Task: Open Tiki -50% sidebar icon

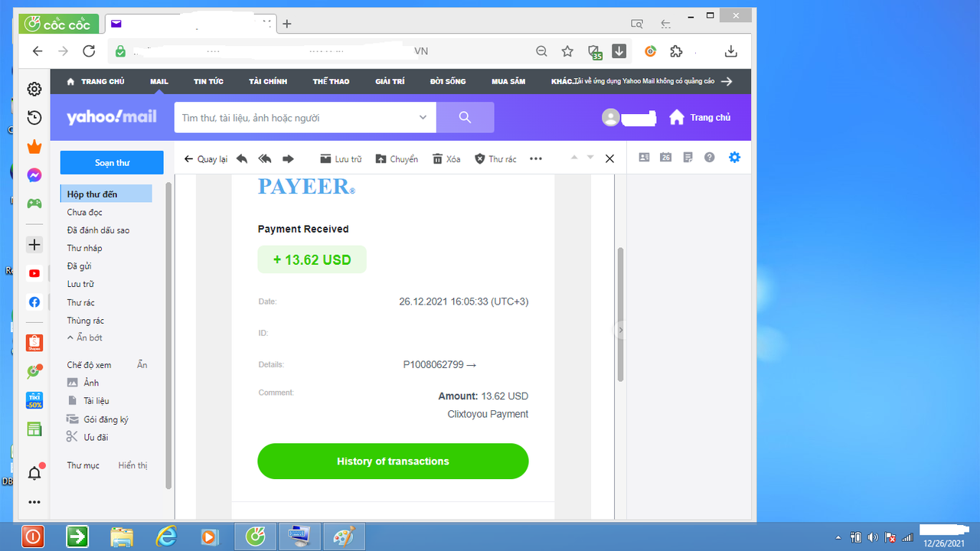Action: point(34,400)
